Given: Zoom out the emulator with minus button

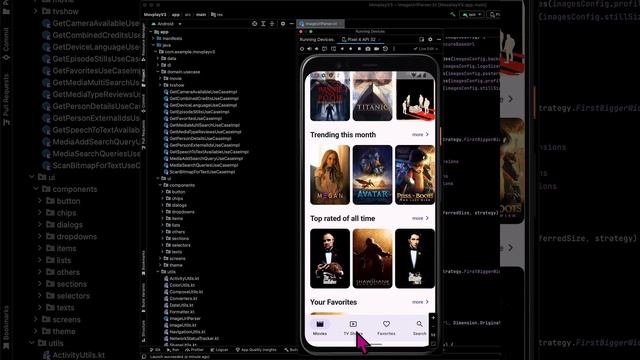Looking at the screenshot, I should tap(433, 327).
